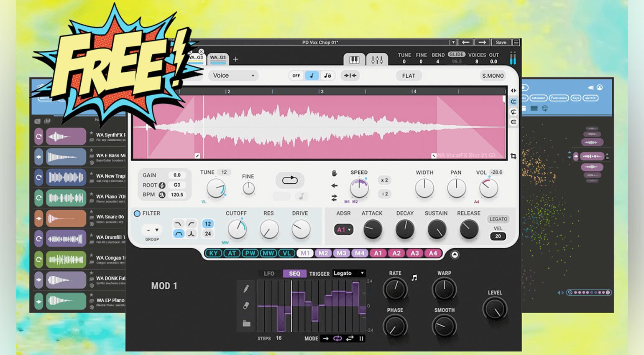
Task: Open the Voice dropdown
Action: [233, 76]
